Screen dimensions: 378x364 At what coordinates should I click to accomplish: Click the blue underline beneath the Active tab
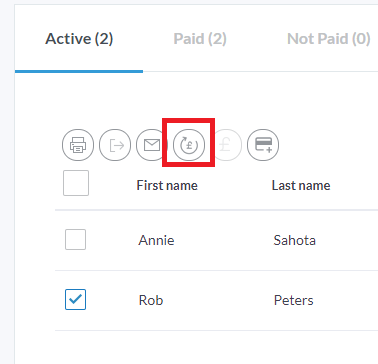[79, 71]
